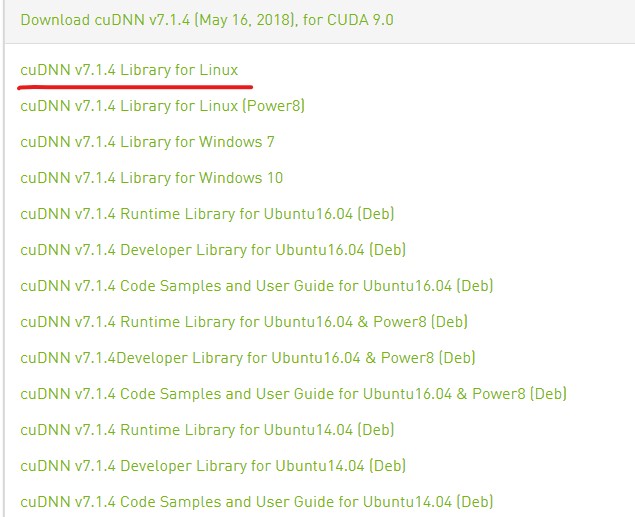The height and width of the screenshot is (517, 635).
Task: Get Developer Library for Ubuntu16.04 (Deb)
Action: 213,250
